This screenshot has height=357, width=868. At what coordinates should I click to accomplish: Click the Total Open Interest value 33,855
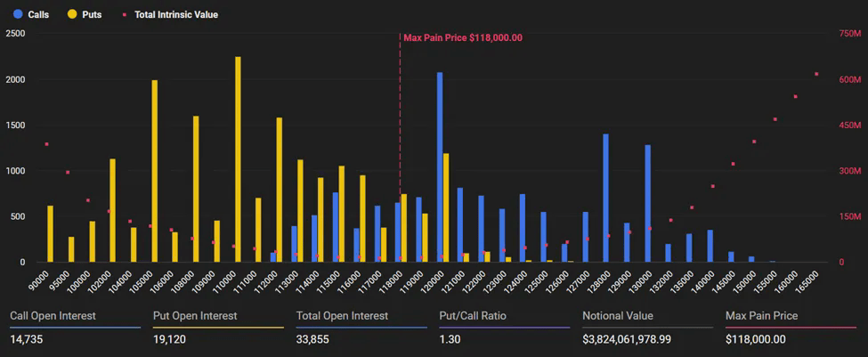pos(312,339)
